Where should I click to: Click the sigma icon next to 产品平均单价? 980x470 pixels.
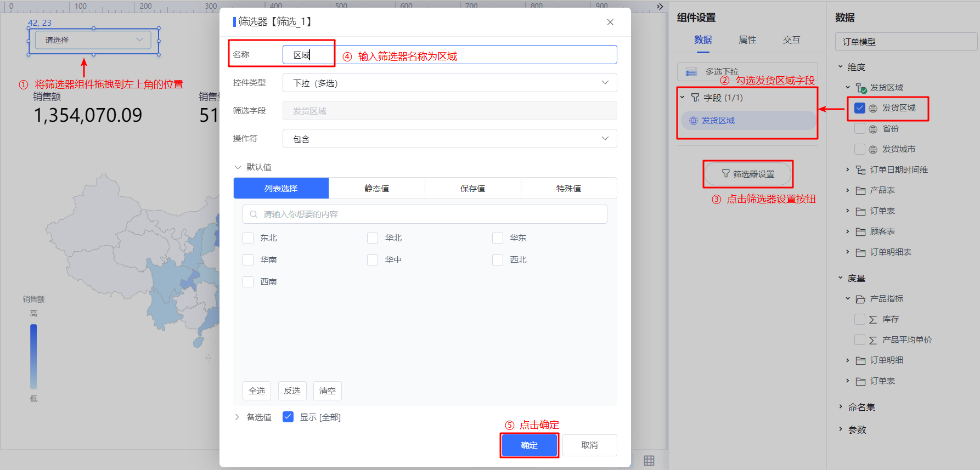coord(873,340)
